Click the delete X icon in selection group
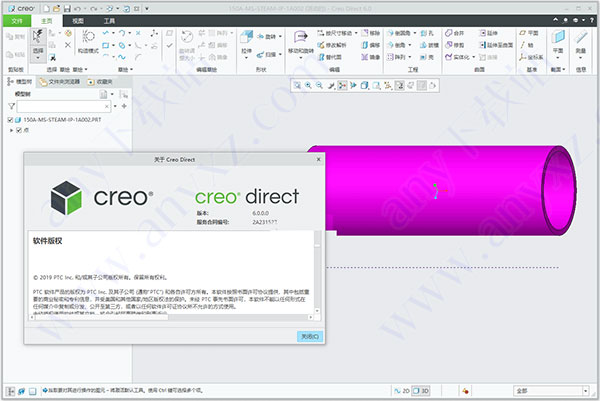The height and width of the screenshot is (401, 600). click(x=68, y=45)
